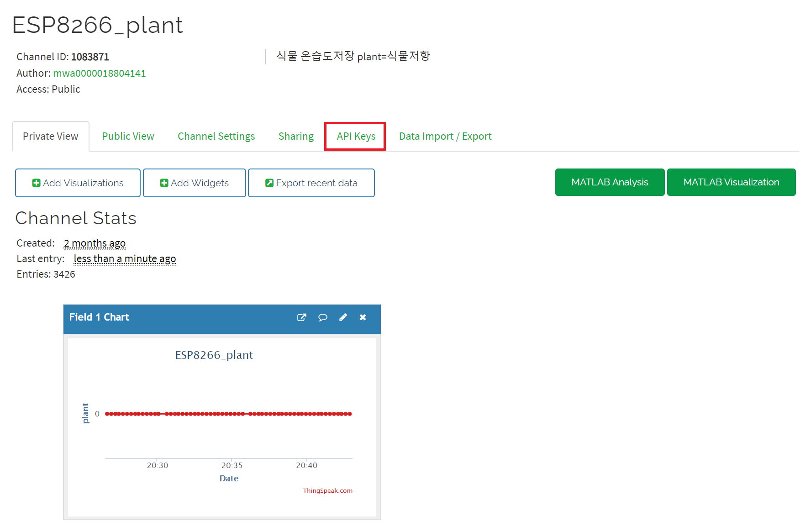Click the 20:40 axis label on chart
800x532 pixels.
(306, 465)
